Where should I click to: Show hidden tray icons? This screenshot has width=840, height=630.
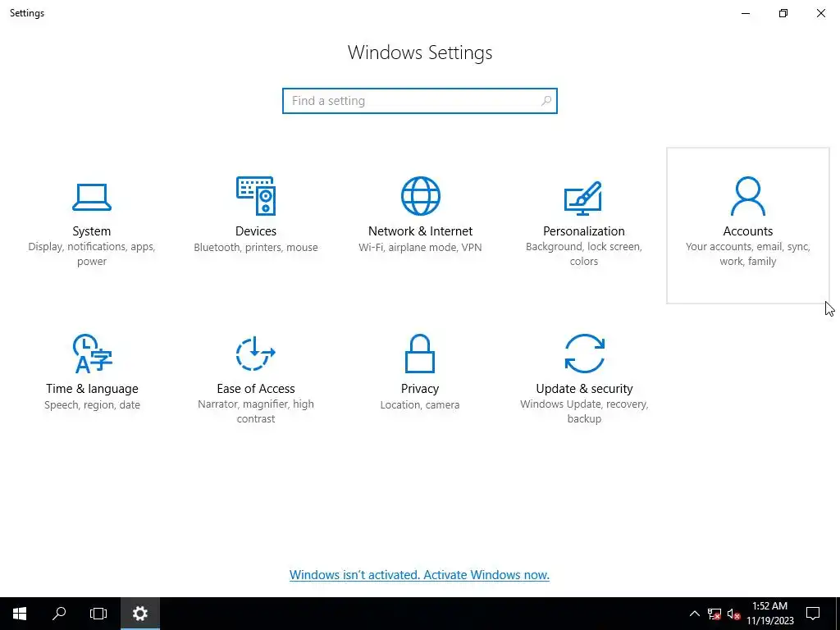point(694,614)
